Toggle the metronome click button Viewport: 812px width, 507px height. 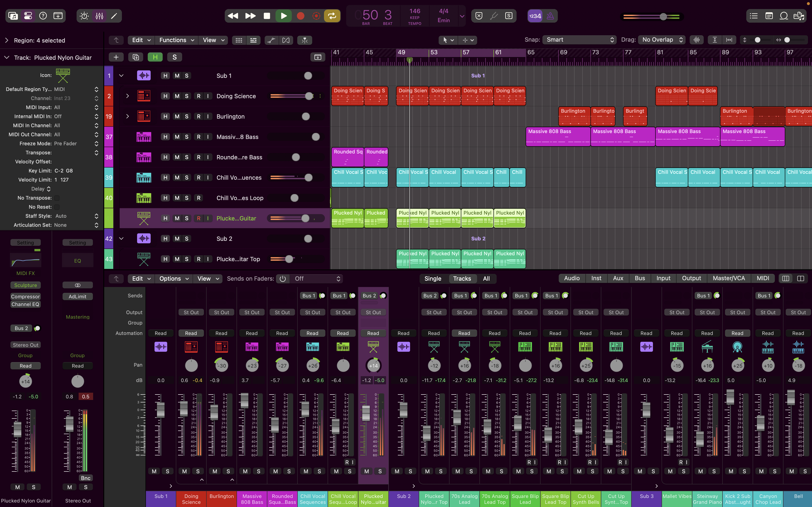[x=550, y=16]
